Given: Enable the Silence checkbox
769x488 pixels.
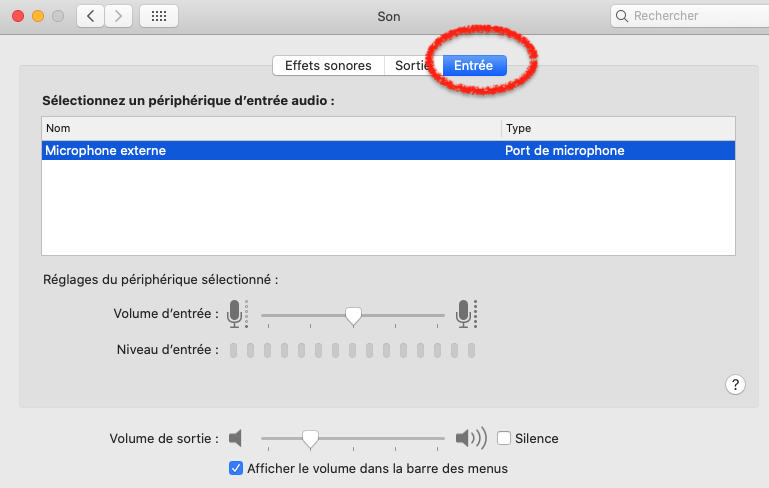Looking at the screenshot, I should pos(504,438).
